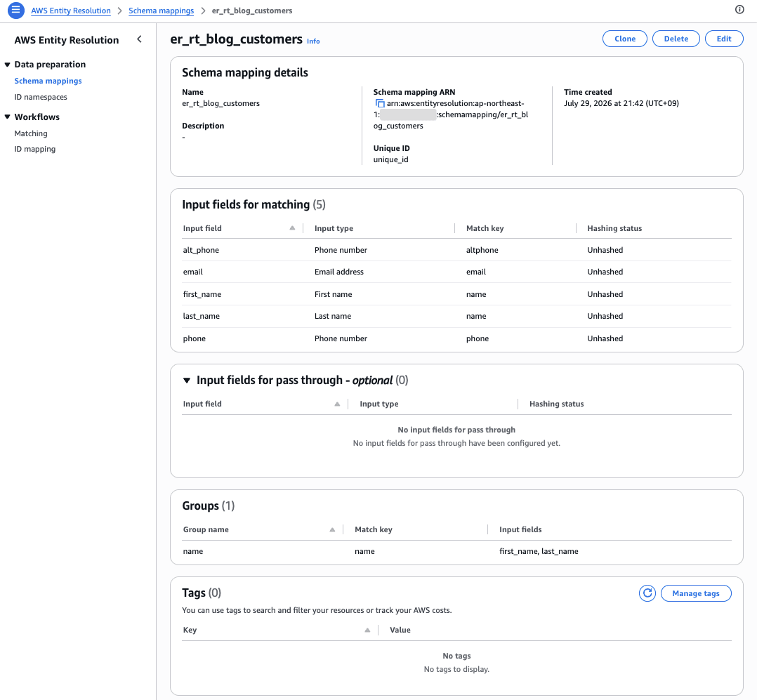
Task: Go to Schema mappings in sidebar
Action: pos(48,81)
